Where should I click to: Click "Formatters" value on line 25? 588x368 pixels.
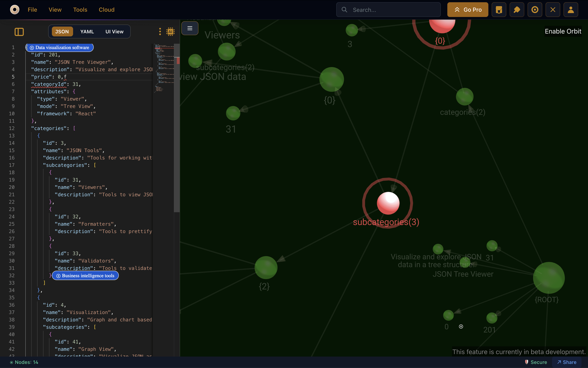96,224
